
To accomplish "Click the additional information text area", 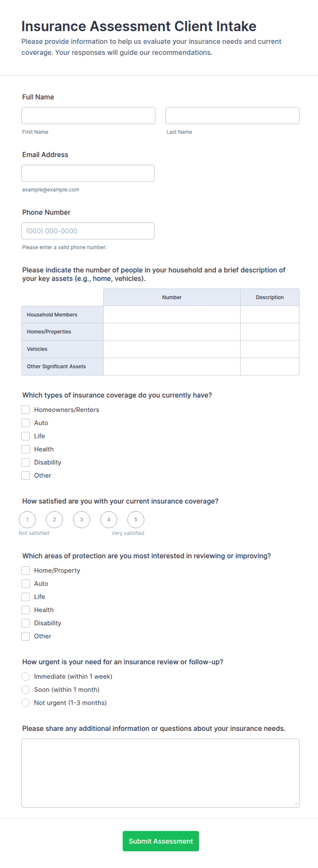I will click(x=160, y=773).
